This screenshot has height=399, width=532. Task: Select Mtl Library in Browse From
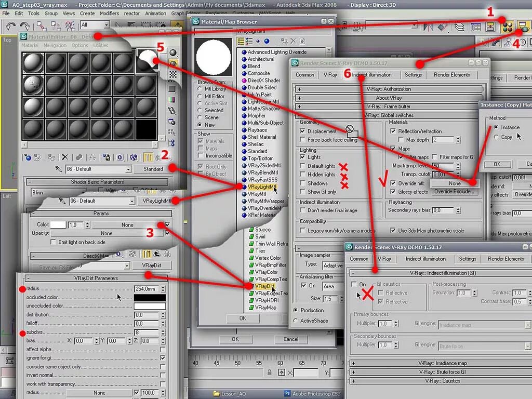coord(199,89)
